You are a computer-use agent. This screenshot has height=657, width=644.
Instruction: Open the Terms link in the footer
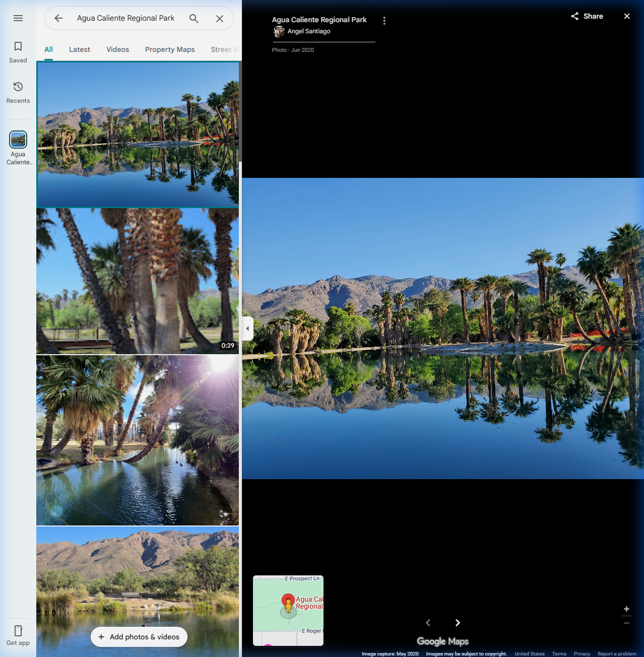(x=559, y=653)
